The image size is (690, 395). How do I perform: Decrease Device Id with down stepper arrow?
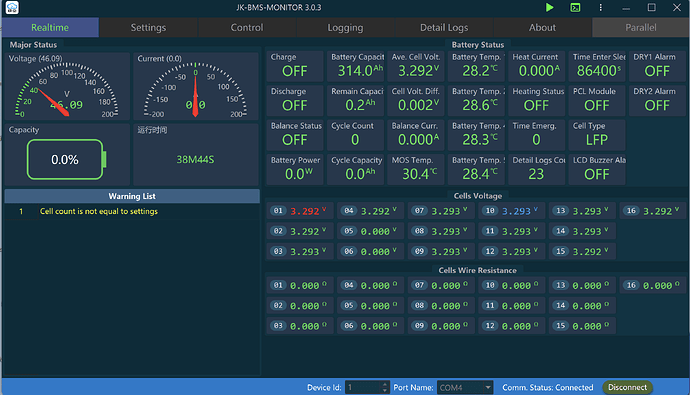tap(385, 390)
